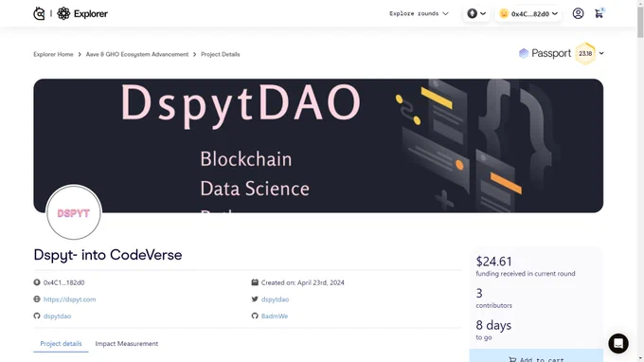
Task: Switch to the Project details tab
Action: 61,343
